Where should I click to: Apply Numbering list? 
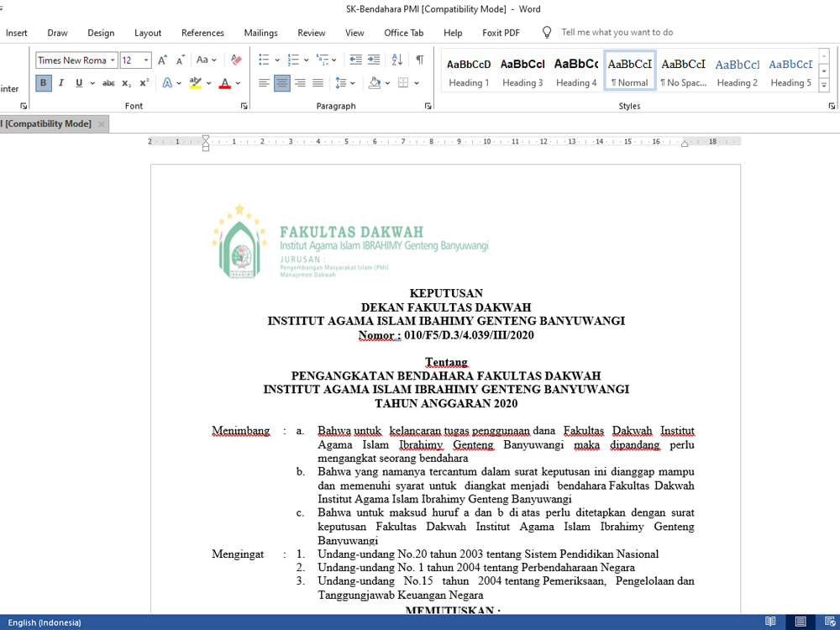point(293,60)
